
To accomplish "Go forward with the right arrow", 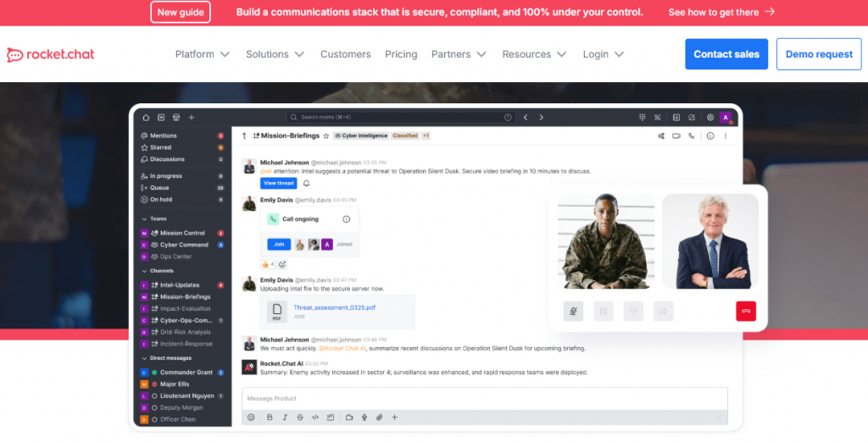I will (542, 118).
